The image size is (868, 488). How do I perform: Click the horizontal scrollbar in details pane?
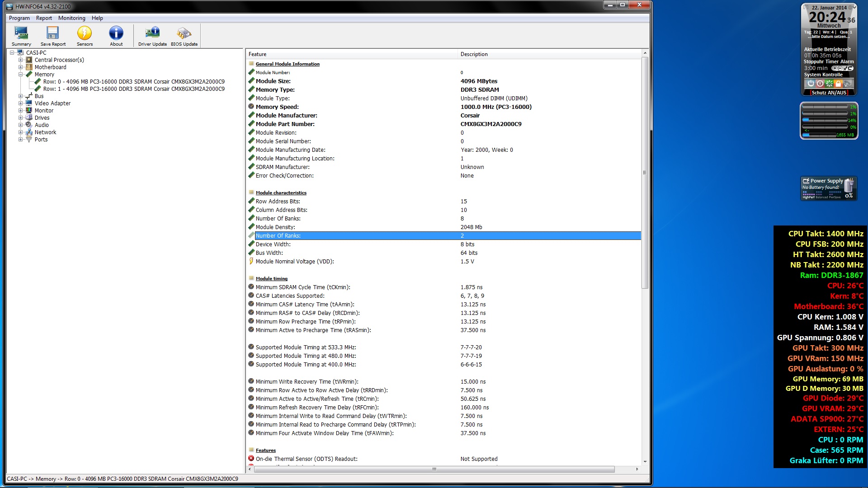[x=434, y=469]
